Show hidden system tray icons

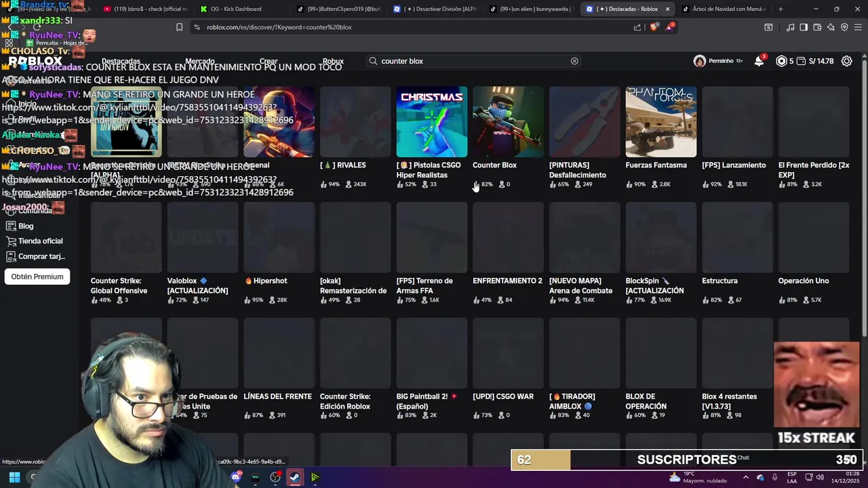click(x=746, y=477)
